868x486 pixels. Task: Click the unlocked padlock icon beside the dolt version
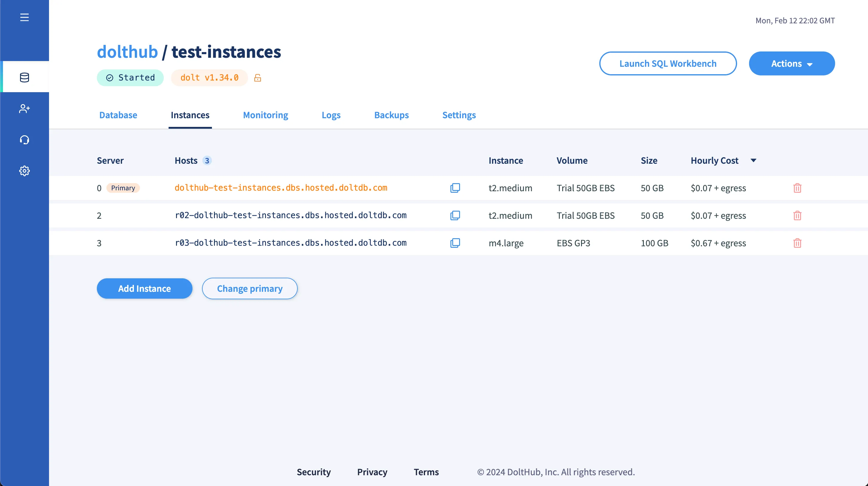point(258,78)
